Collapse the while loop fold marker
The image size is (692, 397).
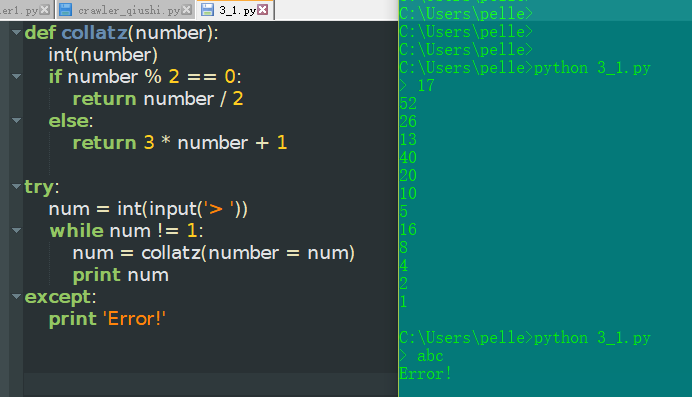click(16, 230)
